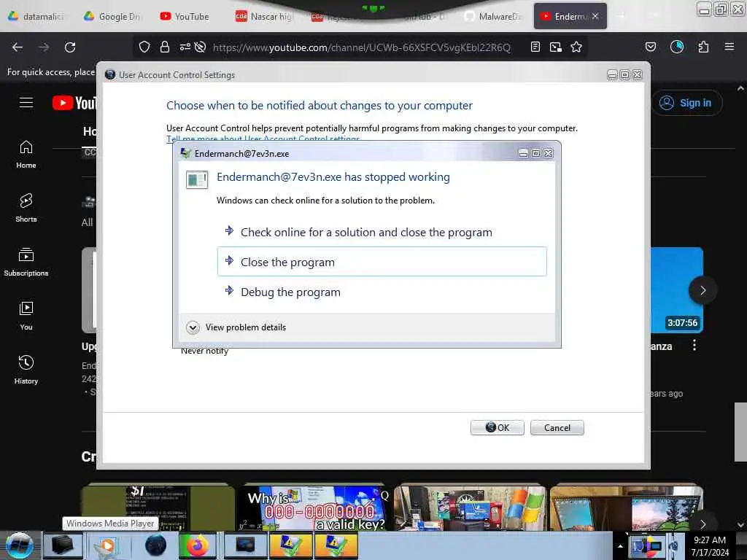Reload the current YouTube page
Image resolution: width=747 pixels, height=560 pixels.
pyautogui.click(x=70, y=47)
